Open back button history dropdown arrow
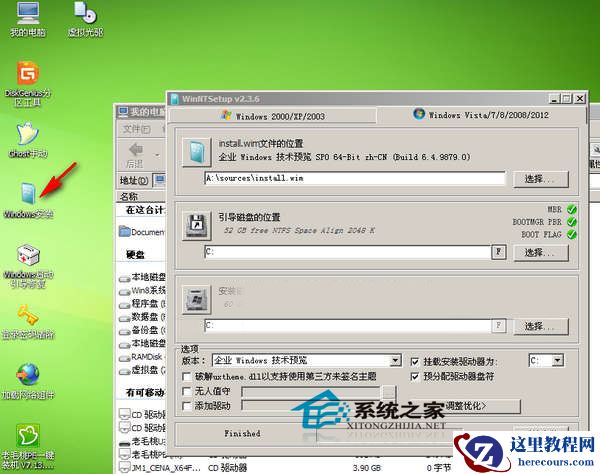 (158, 155)
